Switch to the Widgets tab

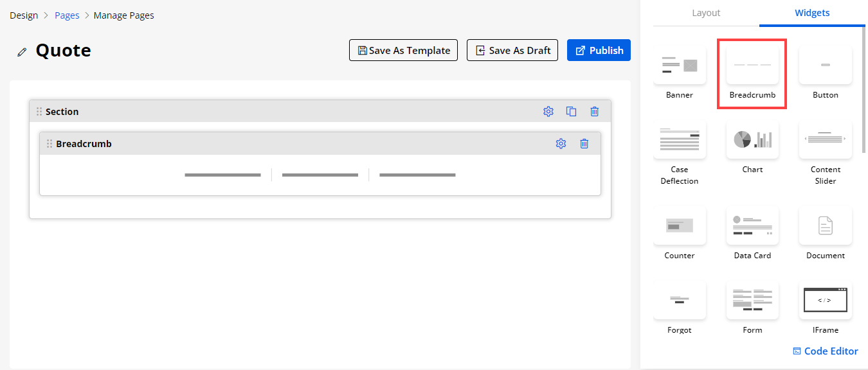[x=812, y=13]
